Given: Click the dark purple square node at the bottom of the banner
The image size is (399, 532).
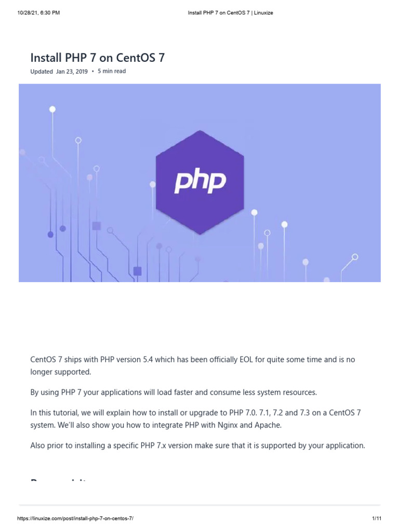Looking at the screenshot, I should 137,271.
